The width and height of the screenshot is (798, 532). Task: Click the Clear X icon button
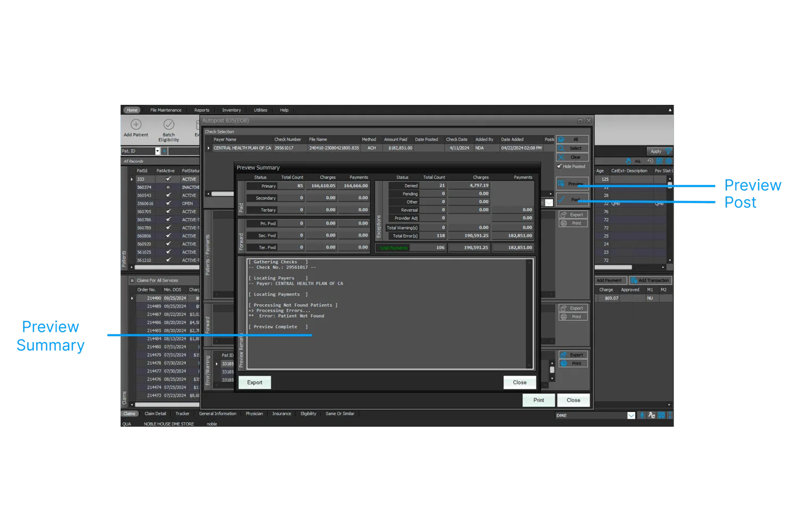tap(572, 157)
